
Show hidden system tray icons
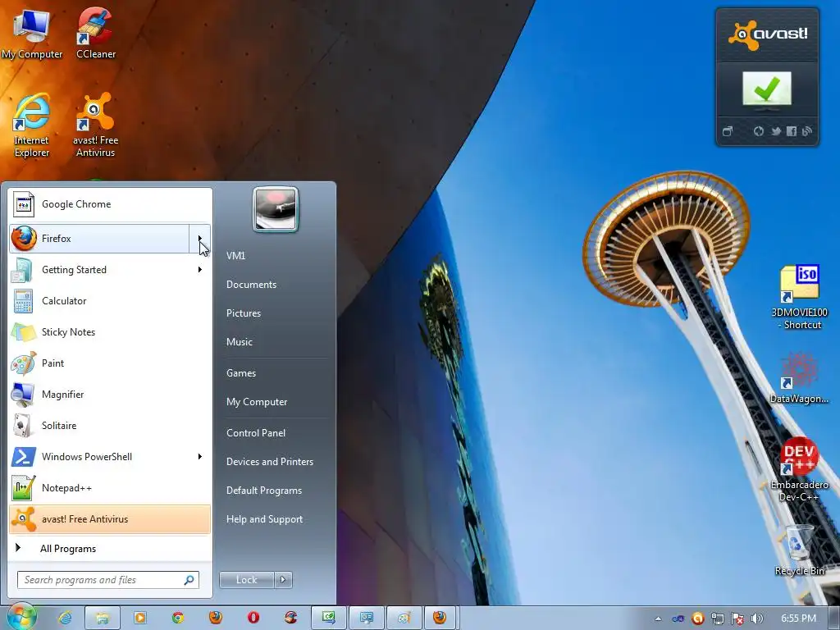658,619
